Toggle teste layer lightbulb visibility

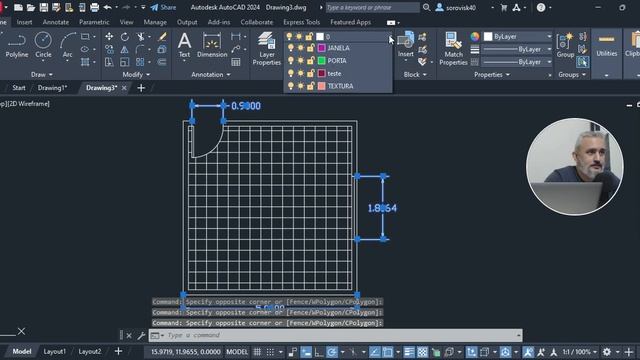[x=291, y=73]
